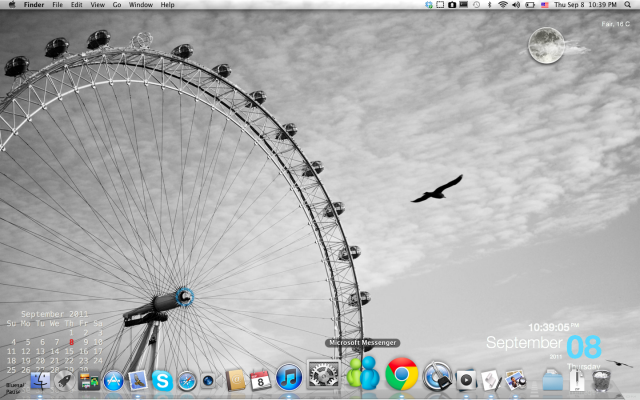
Task: Click the 'September 2011' calendar header
Action: [x=55, y=314]
